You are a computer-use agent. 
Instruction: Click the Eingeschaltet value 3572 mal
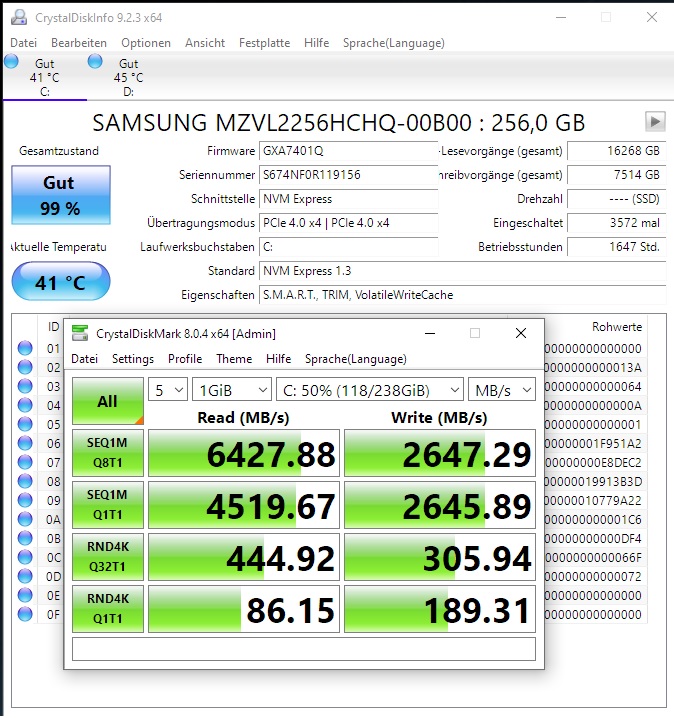[616, 223]
